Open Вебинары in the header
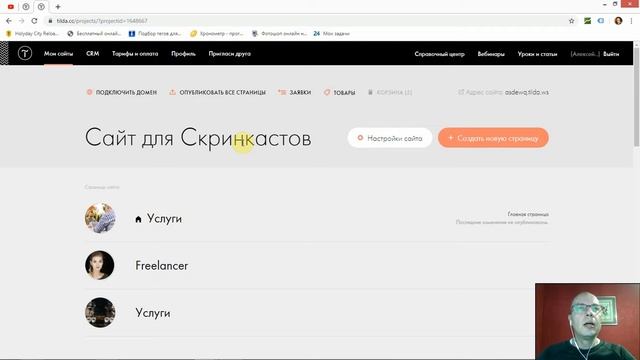640x360 pixels. click(x=491, y=54)
